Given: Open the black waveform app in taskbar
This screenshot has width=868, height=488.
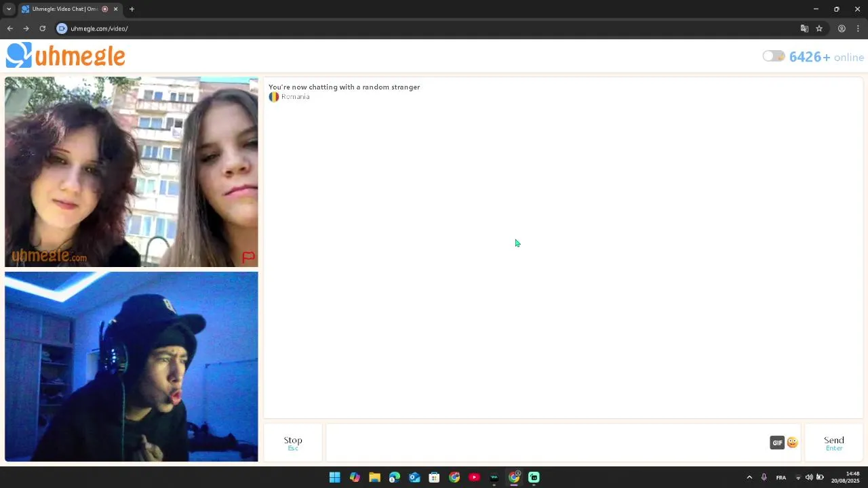Looking at the screenshot, I should [x=494, y=477].
